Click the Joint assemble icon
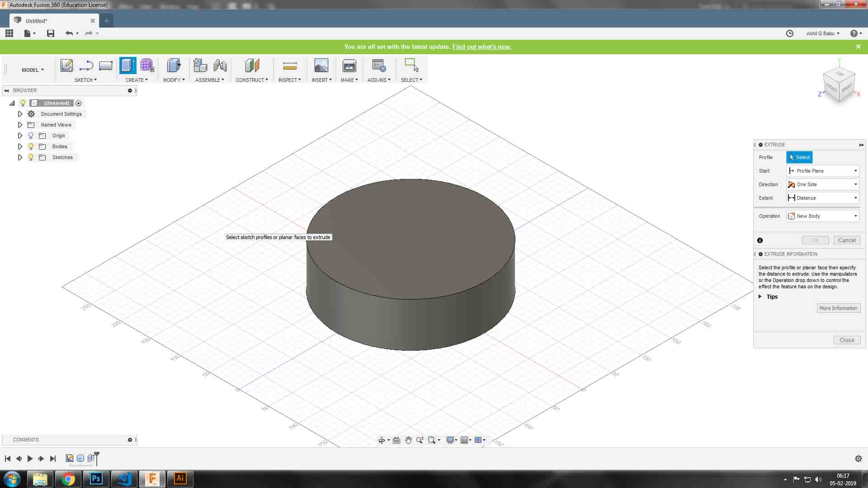 click(220, 66)
